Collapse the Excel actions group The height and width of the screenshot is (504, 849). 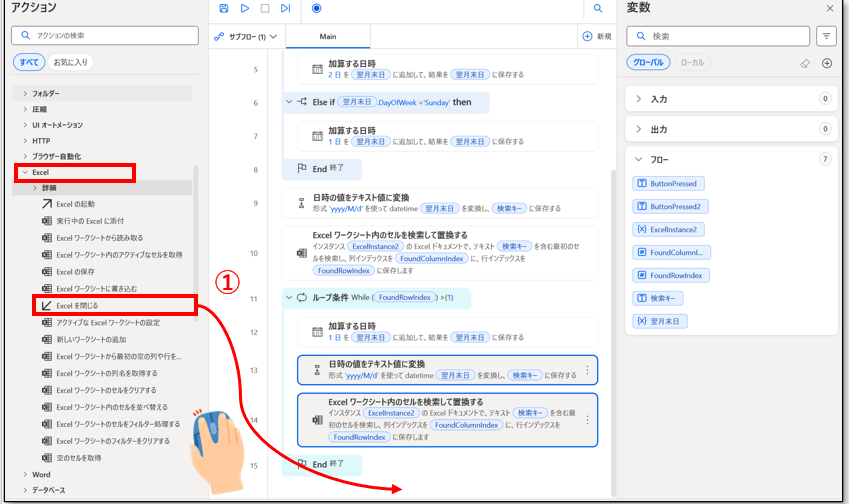[25, 172]
